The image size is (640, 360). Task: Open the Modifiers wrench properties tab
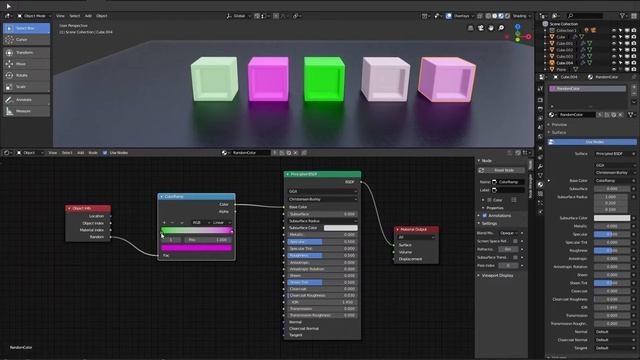(540, 167)
